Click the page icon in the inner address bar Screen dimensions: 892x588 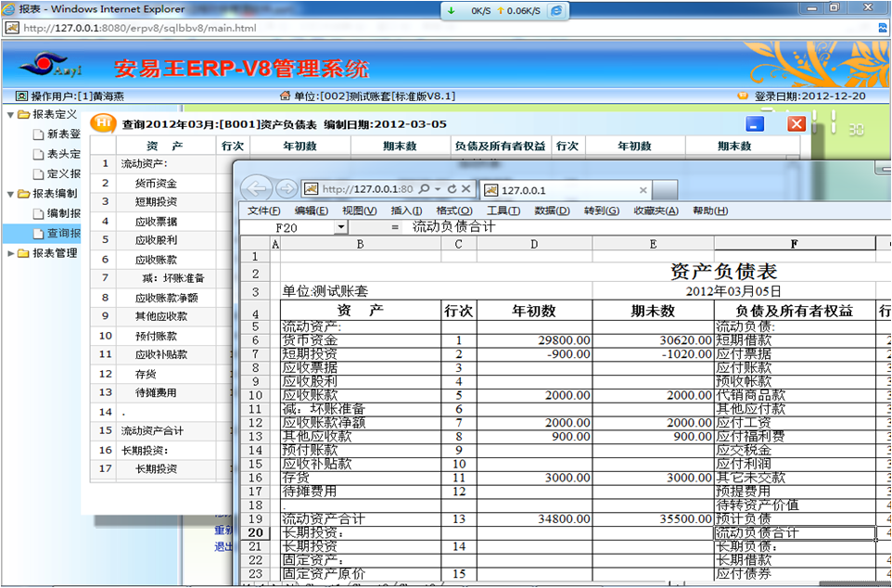(311, 189)
